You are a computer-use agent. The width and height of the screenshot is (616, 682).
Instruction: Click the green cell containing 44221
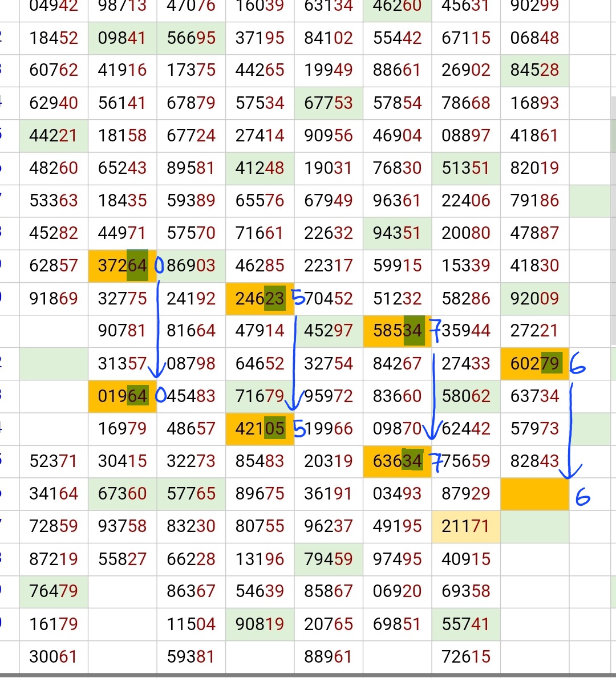click(x=54, y=136)
